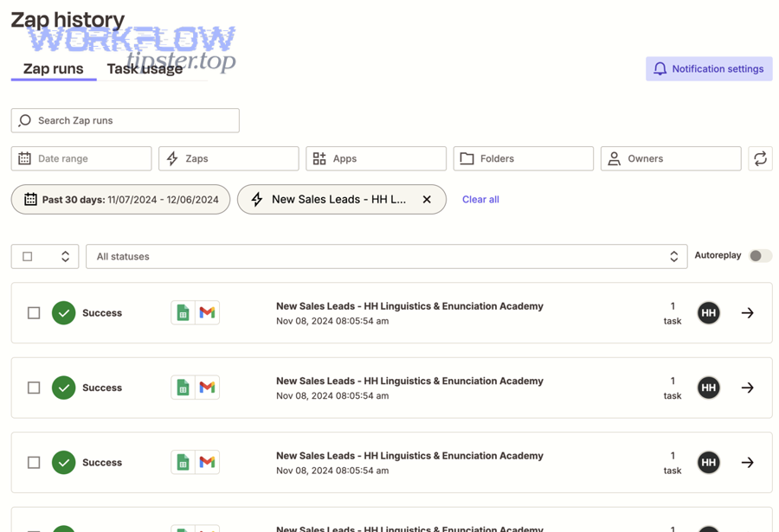
Task: Click Gmail icon in second run
Action: tap(207, 388)
